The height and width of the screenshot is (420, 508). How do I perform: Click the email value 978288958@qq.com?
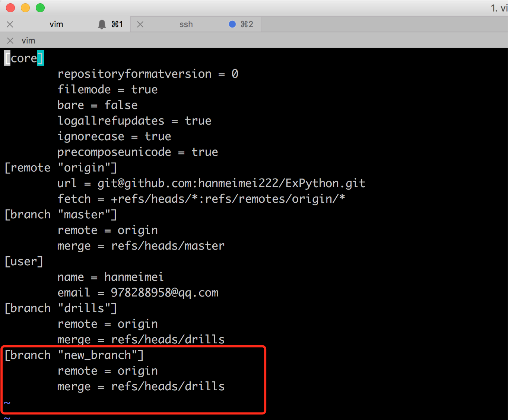164,293
